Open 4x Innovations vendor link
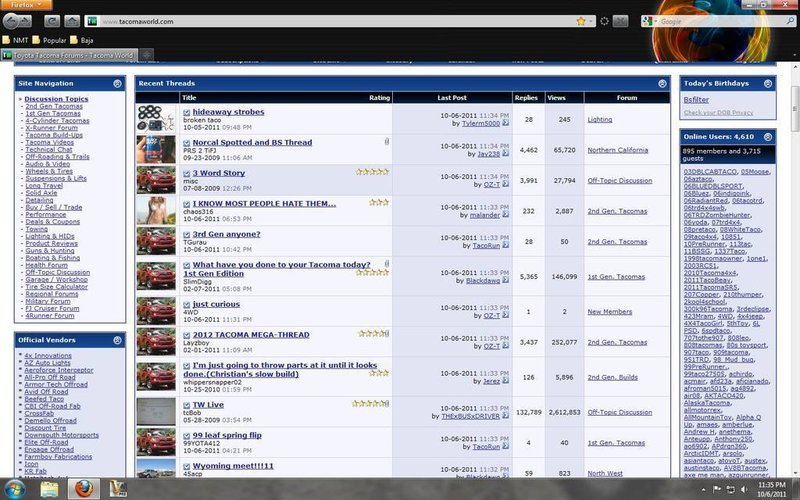800x500 pixels. (48, 356)
